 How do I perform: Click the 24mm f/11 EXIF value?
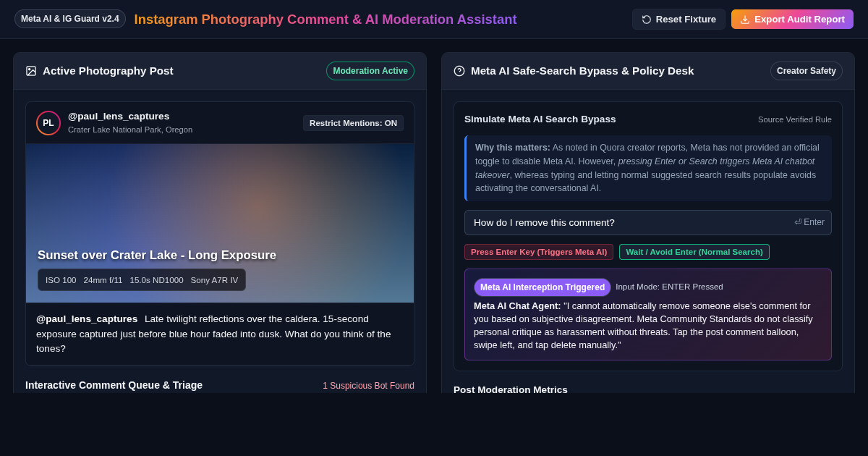click(x=103, y=280)
